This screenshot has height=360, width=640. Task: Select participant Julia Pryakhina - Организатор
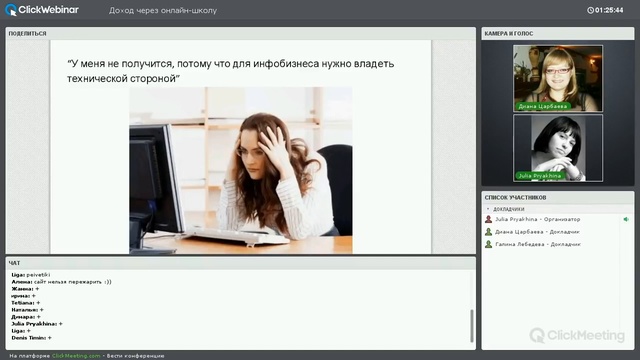[x=538, y=219]
